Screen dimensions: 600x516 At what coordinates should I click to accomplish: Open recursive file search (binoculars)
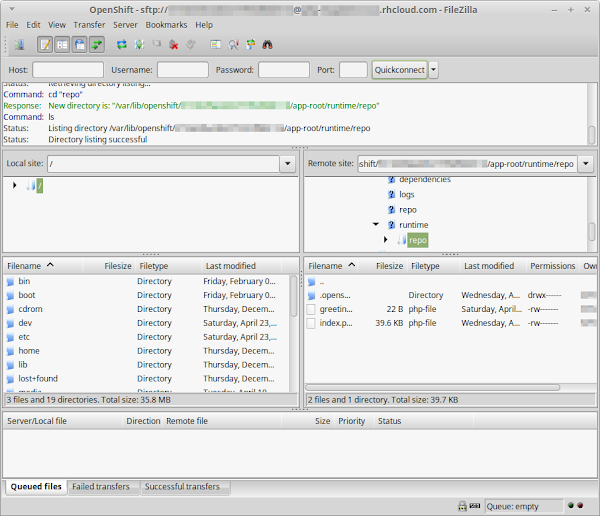(267, 45)
